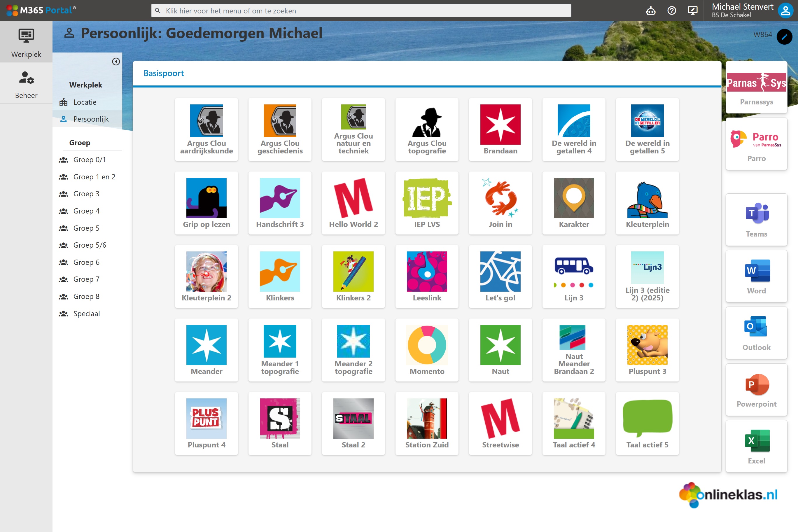Image resolution: width=798 pixels, height=532 pixels.
Task: Collapse the Werkplek sidebar panel
Action: 116,62
